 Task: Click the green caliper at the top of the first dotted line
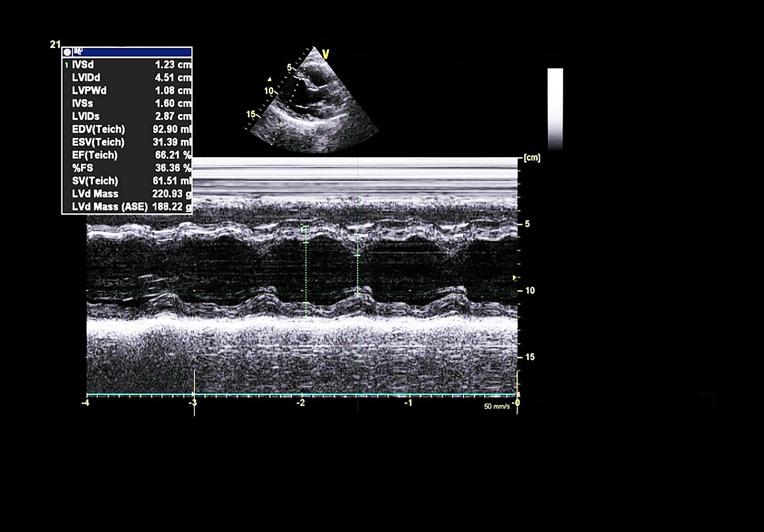(305, 226)
